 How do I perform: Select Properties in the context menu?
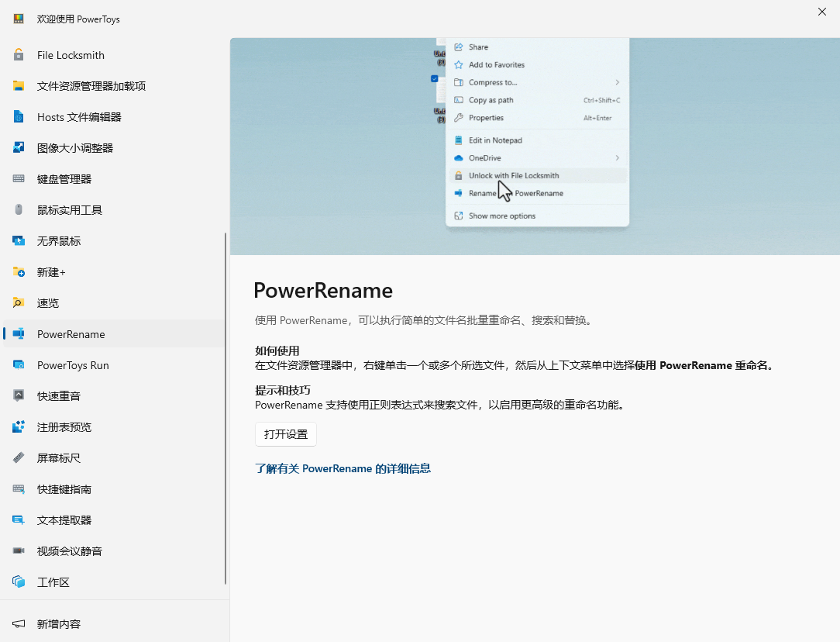(x=486, y=117)
